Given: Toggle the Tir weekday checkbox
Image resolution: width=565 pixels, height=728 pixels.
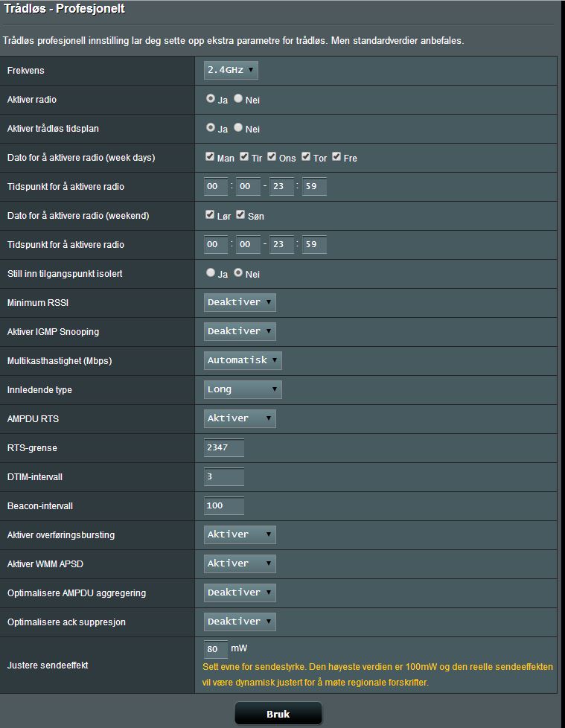Looking at the screenshot, I should tap(244, 156).
